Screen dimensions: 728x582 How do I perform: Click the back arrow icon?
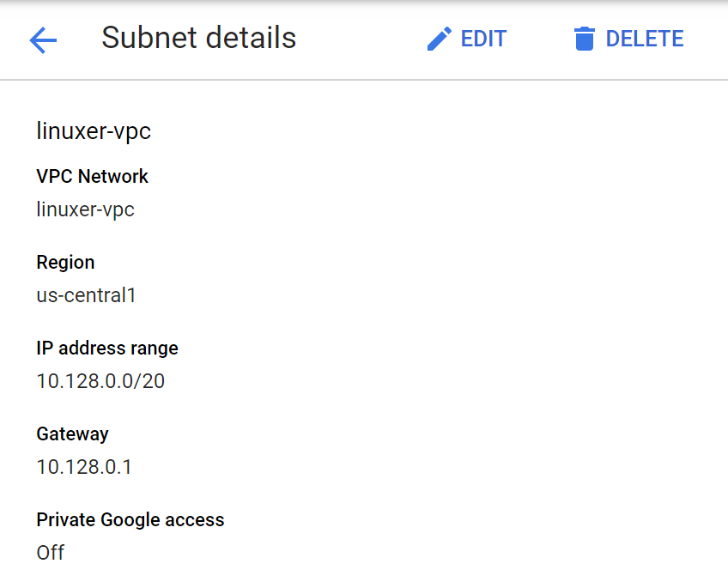coord(43,39)
